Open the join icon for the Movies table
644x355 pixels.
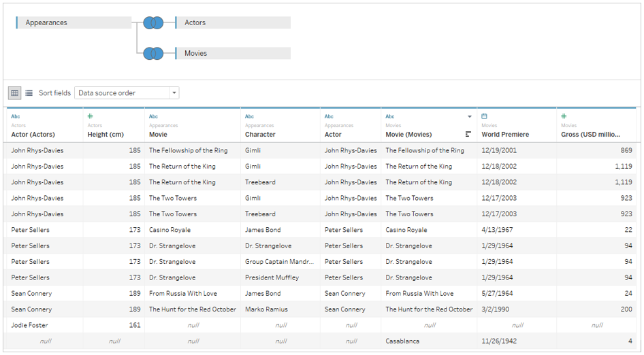click(x=153, y=53)
